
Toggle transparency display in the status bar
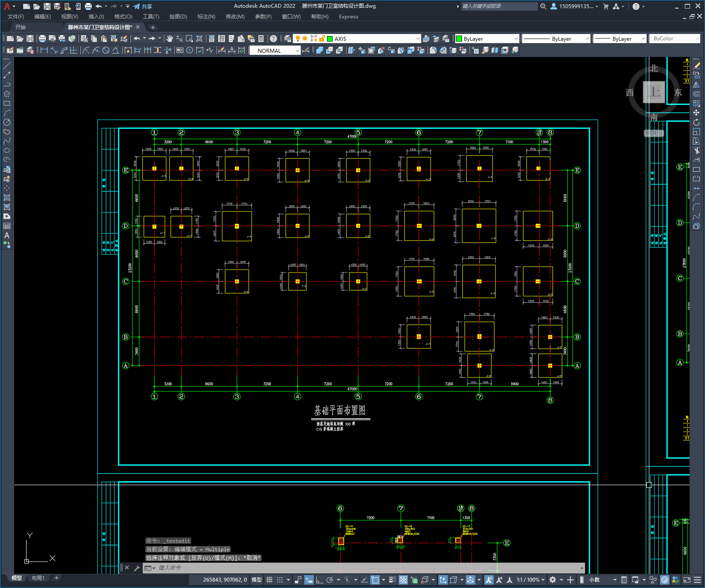[403, 580]
